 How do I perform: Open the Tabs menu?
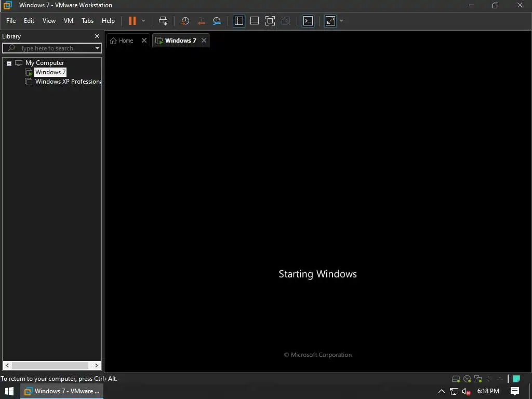(x=87, y=21)
